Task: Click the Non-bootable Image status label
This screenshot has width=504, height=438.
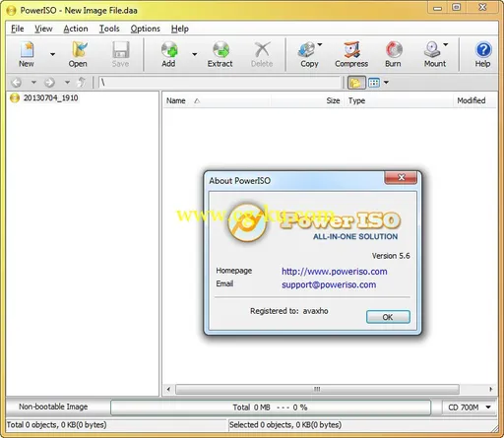Action: pos(53,407)
